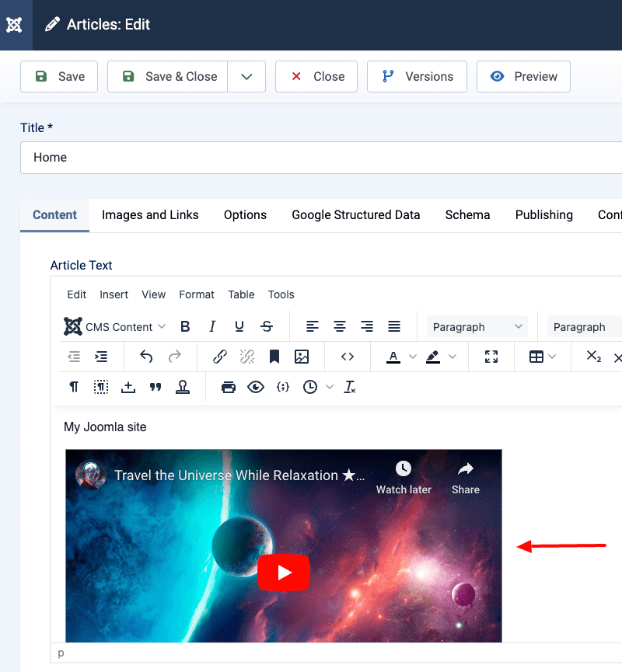Insert image icon
The height and width of the screenshot is (672, 622).
coord(302,357)
